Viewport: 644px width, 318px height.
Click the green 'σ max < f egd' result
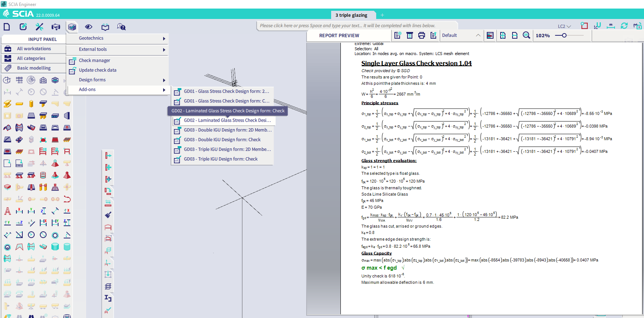[x=379, y=268]
